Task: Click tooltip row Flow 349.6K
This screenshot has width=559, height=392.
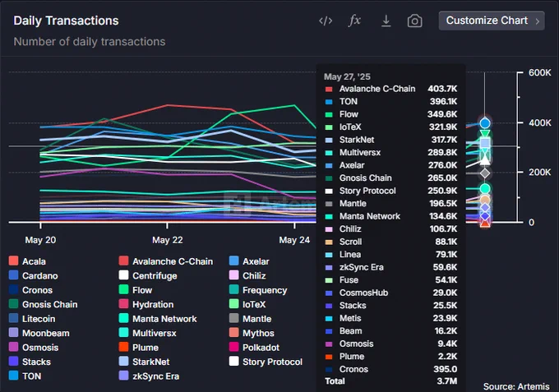Action: pos(391,114)
